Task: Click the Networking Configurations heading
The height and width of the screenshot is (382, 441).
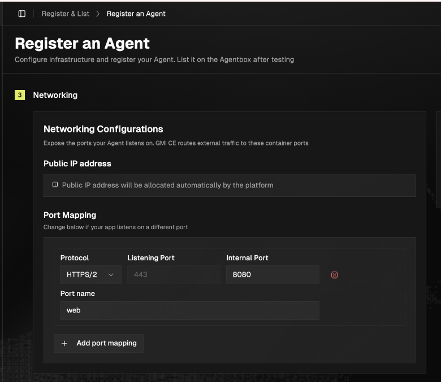Action: [103, 129]
